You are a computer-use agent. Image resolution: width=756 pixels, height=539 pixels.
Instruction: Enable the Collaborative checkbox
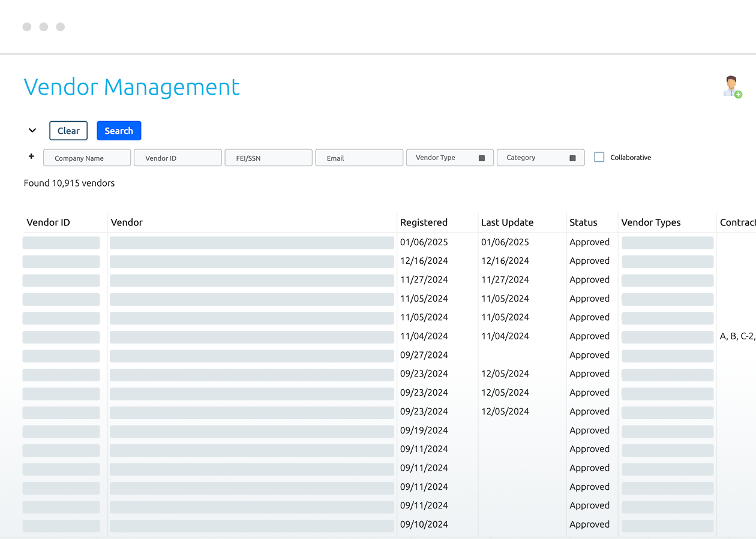pos(599,157)
